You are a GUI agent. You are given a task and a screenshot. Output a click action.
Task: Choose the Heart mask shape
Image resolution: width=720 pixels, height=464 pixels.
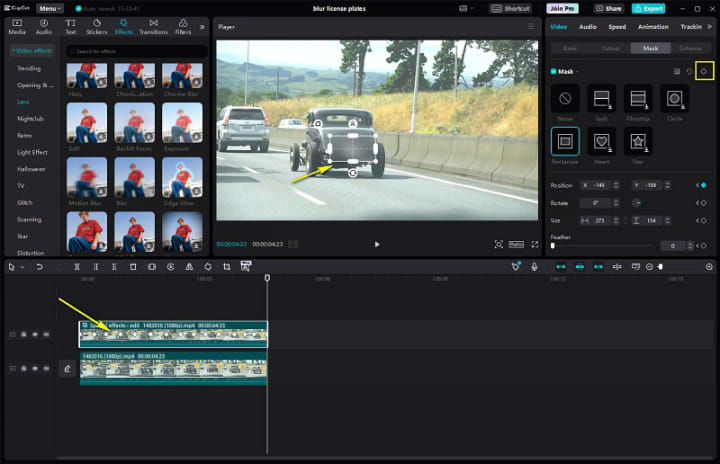[x=601, y=142]
